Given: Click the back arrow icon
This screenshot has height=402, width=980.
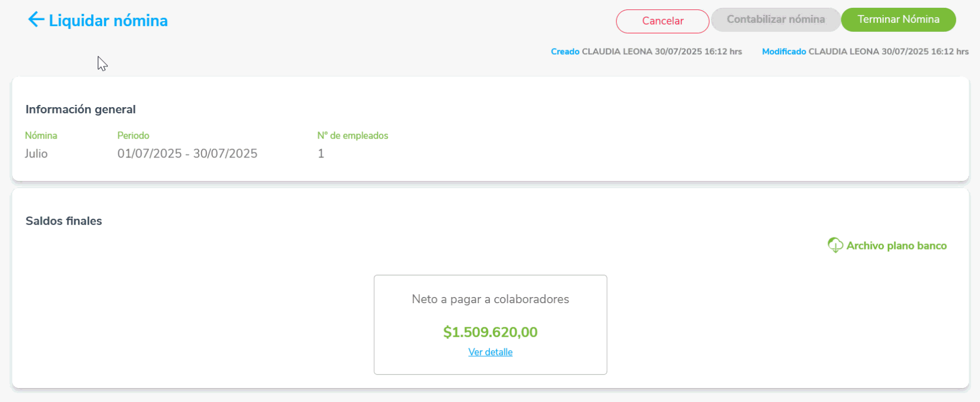Looking at the screenshot, I should pyautogui.click(x=36, y=20).
